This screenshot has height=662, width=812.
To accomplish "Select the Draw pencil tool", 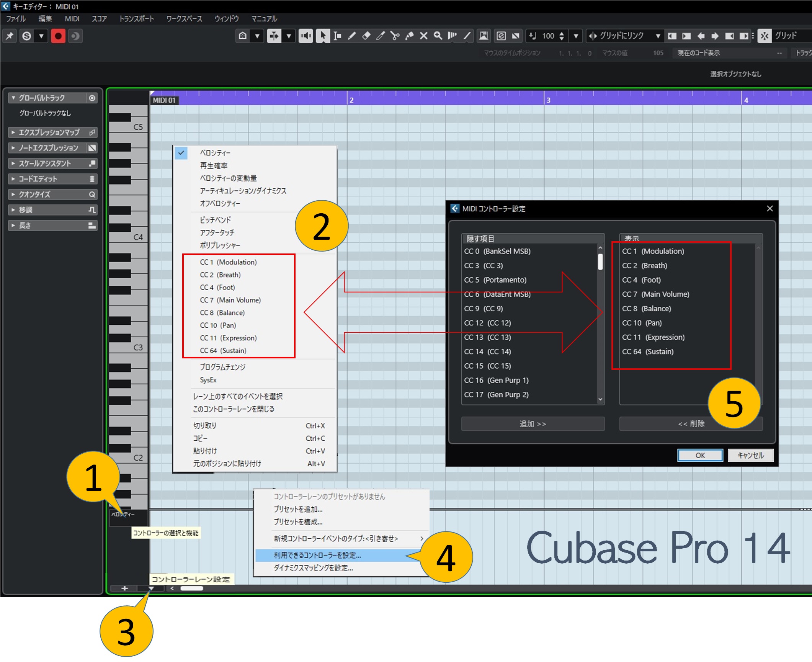I will (x=351, y=36).
